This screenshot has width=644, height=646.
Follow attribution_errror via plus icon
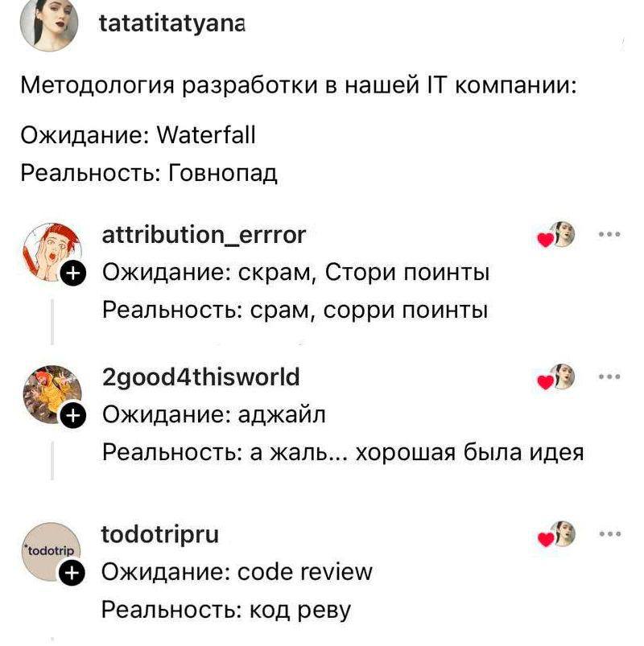[73, 273]
